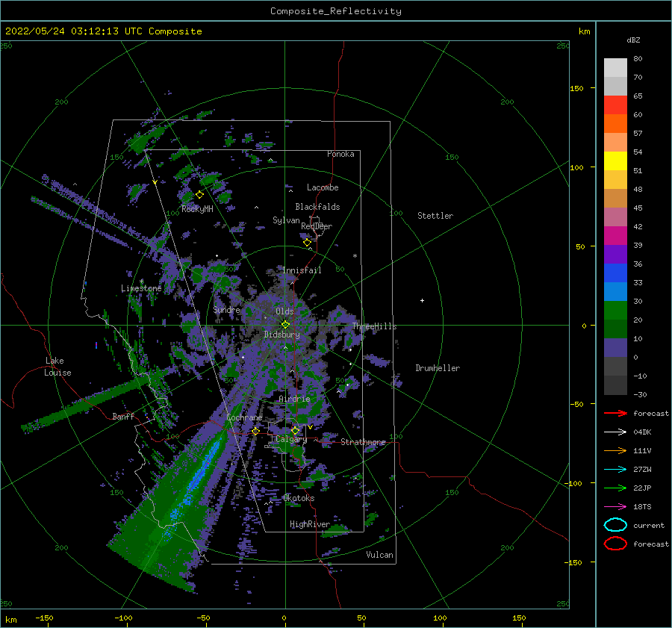The width and height of the screenshot is (672, 628).
Task: Click the orange 60–57 dBZ color swatch
Action: pos(615,124)
